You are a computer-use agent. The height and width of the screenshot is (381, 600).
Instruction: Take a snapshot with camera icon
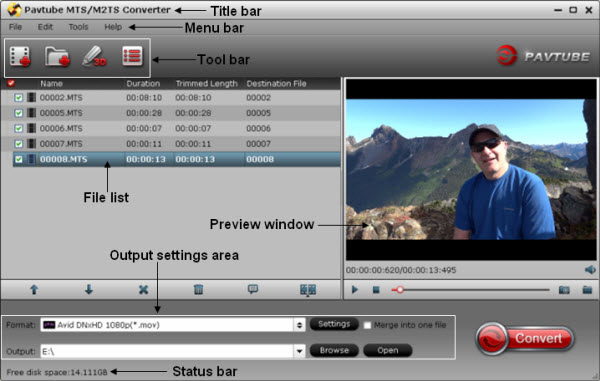click(x=564, y=290)
